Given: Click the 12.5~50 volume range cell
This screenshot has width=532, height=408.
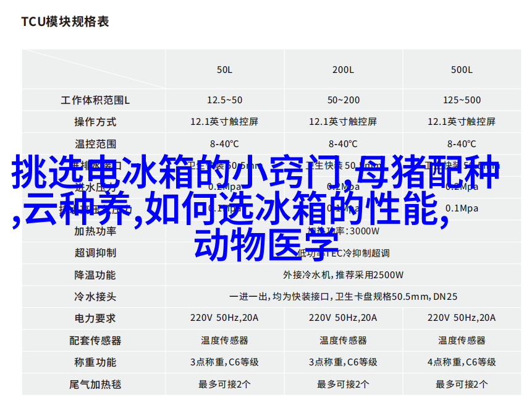Looking at the screenshot, I should tap(224, 100).
